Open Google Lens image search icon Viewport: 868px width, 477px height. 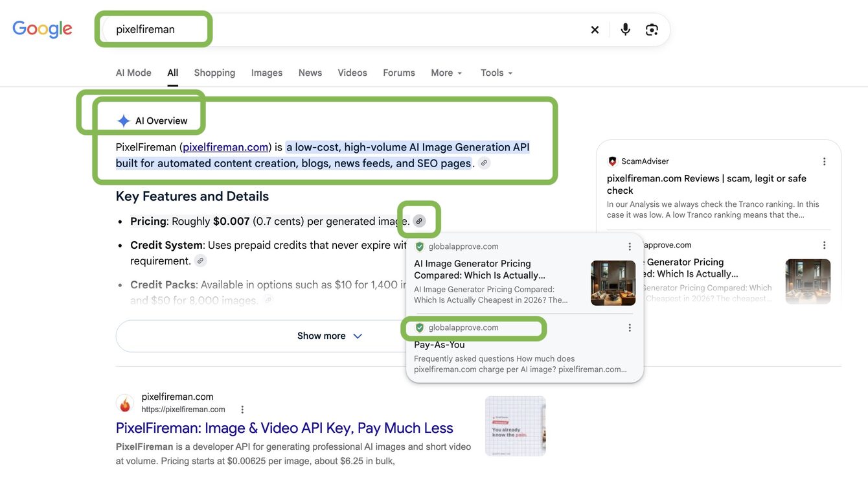pos(652,30)
